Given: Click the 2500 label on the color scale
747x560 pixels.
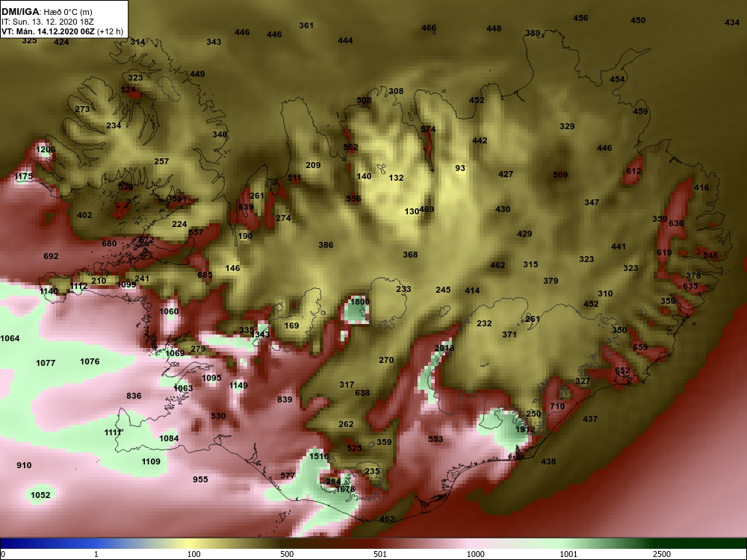Looking at the screenshot, I should click(662, 554).
